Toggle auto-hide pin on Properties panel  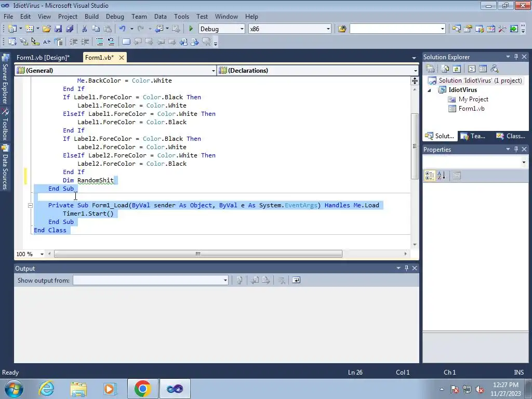coord(516,149)
